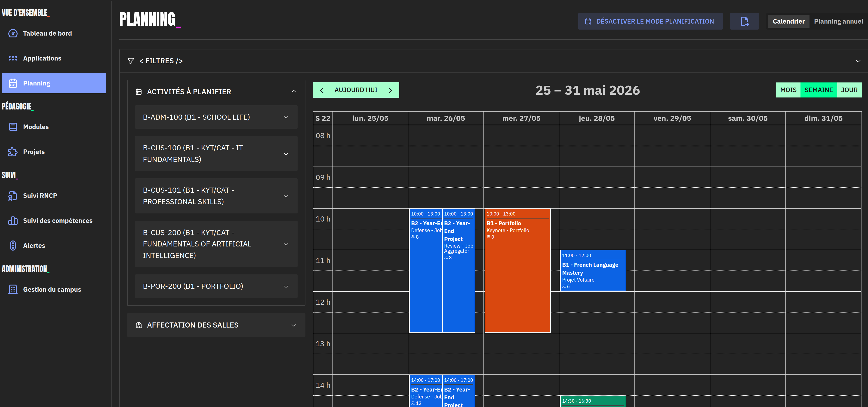Open 10:00 B2 Year-End Defense event

[x=426, y=271]
